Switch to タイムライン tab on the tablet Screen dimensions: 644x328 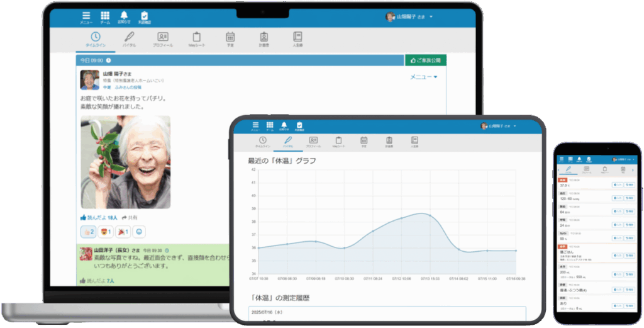point(263,142)
